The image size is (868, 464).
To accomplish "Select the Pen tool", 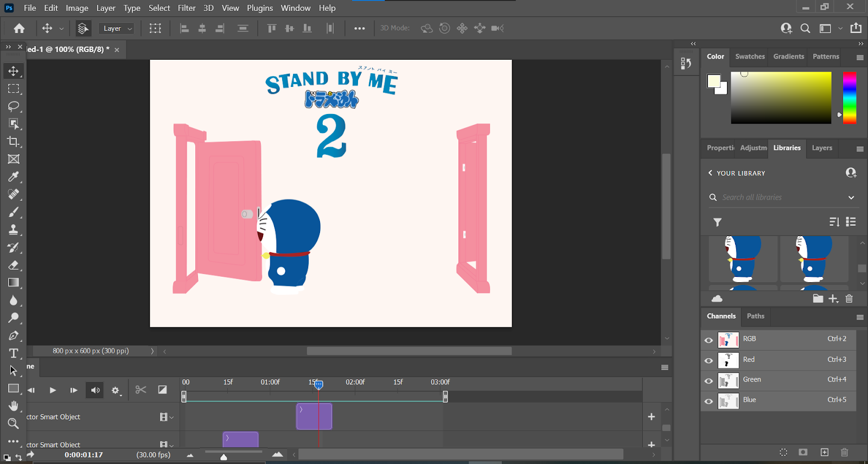I will 14,336.
